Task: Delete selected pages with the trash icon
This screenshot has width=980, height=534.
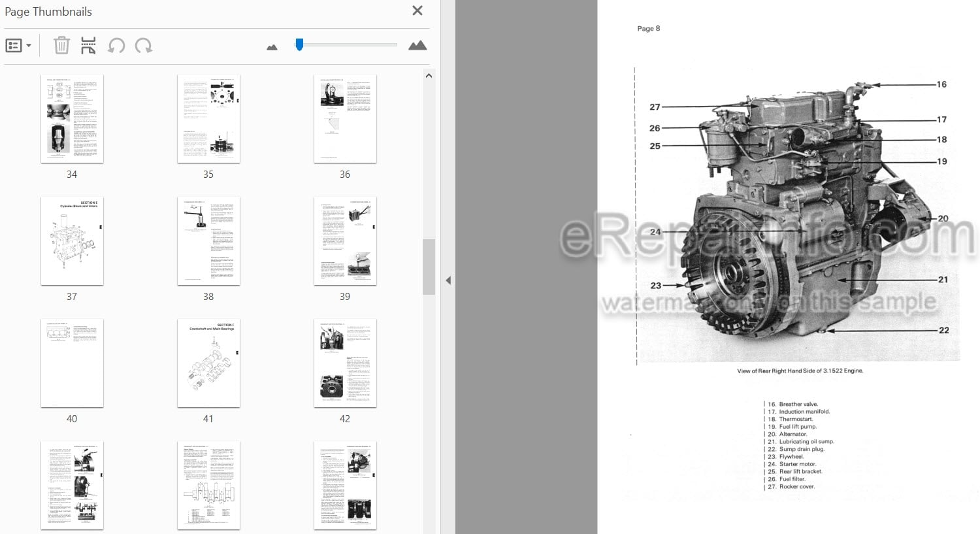Action: [x=61, y=45]
